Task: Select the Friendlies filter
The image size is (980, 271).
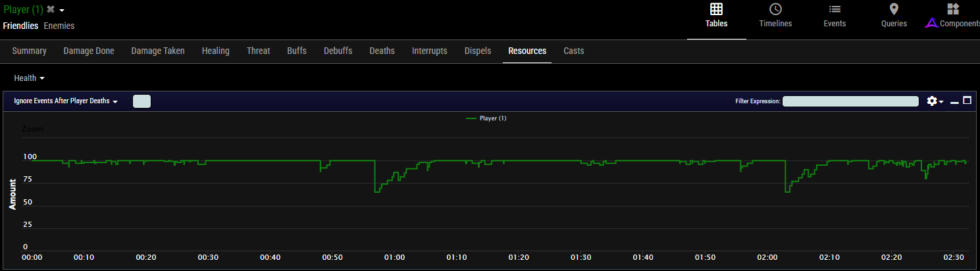Action: (20, 26)
